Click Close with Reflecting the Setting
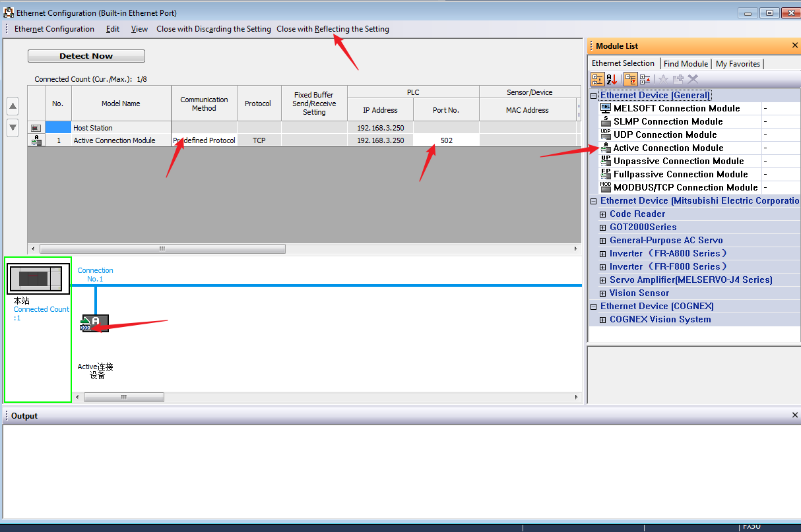This screenshot has width=801, height=532. click(333, 29)
